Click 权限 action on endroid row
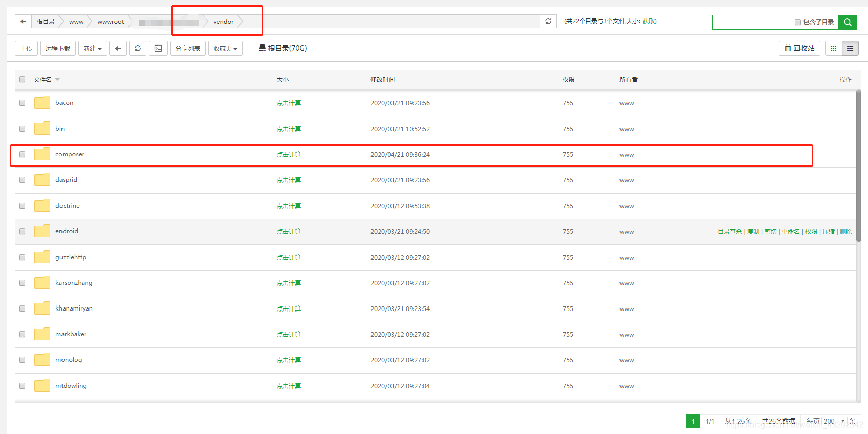Image resolution: width=868 pixels, height=434 pixels. coord(811,232)
